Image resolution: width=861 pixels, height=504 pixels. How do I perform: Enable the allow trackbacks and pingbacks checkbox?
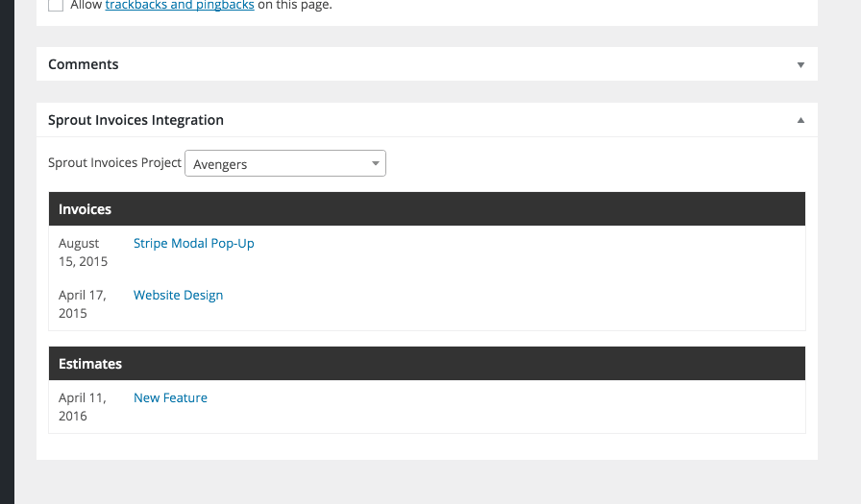pyautogui.click(x=56, y=5)
